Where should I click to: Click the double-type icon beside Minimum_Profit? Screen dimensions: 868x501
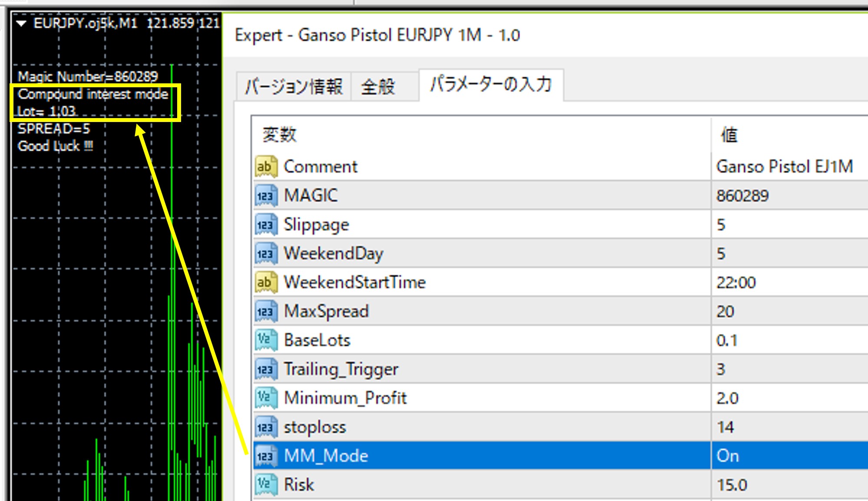tap(266, 398)
